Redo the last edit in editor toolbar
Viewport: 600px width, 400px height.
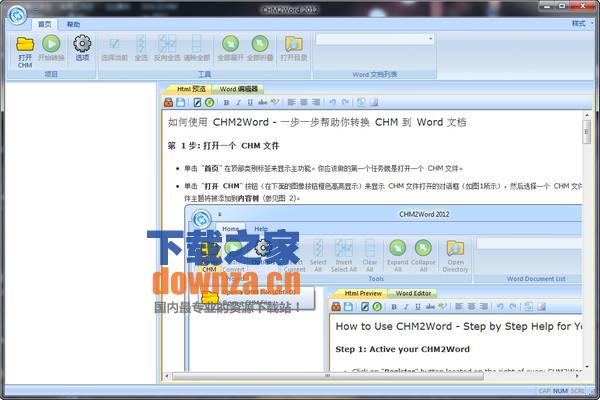point(345,102)
